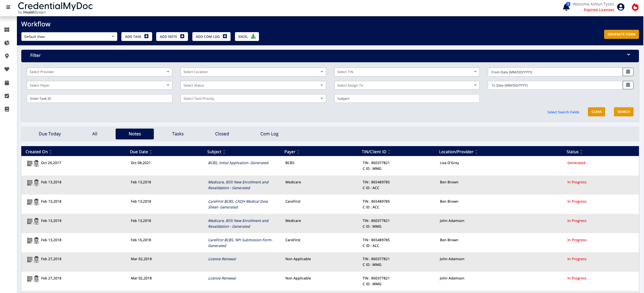Screen dimensions: 644x293
Task: Click the ADD NOTE button
Action: pyautogui.click(x=172, y=37)
